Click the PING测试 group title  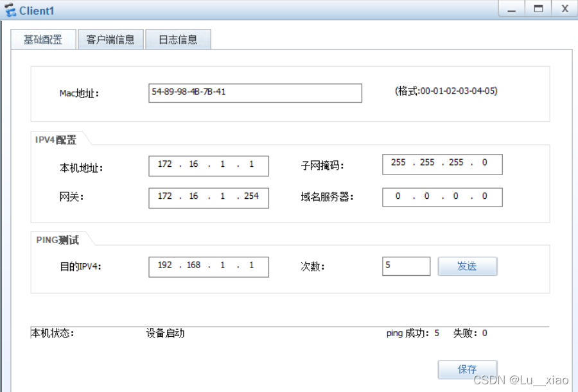pos(58,240)
